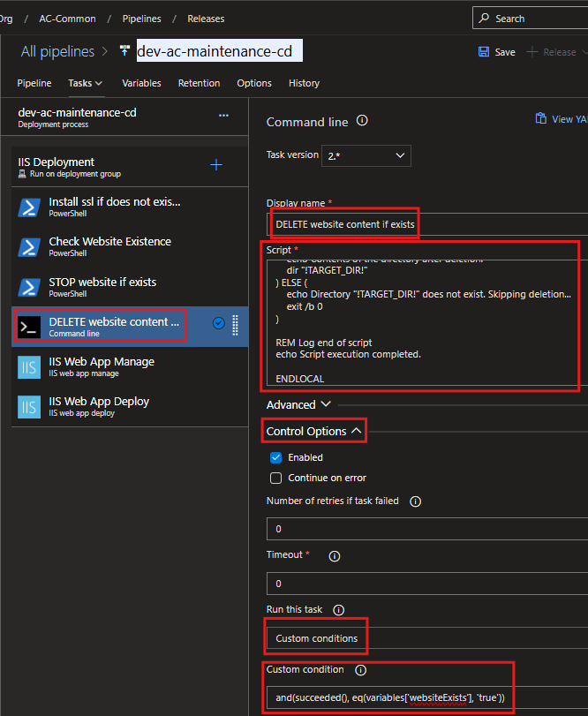Click the blue check mark on selected task

219,323
